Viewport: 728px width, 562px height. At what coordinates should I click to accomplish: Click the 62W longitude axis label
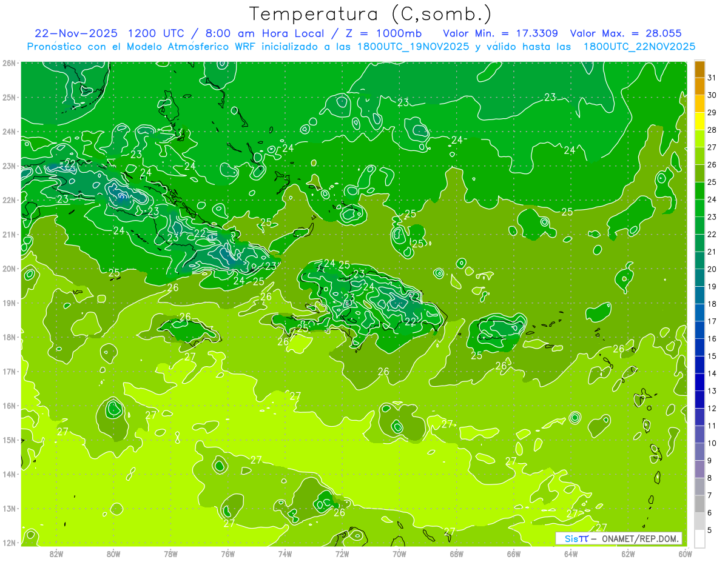click(628, 553)
